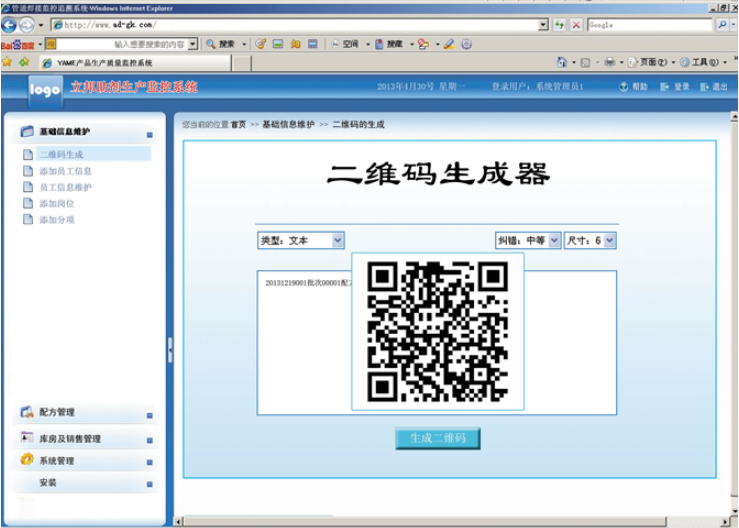Expand the 系统管理 section toggle
Image resolution: width=739 pixels, height=528 pixels.
point(149,462)
